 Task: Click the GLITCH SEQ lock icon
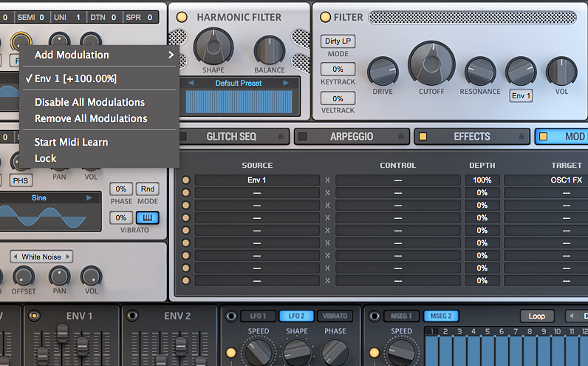[x=281, y=136]
